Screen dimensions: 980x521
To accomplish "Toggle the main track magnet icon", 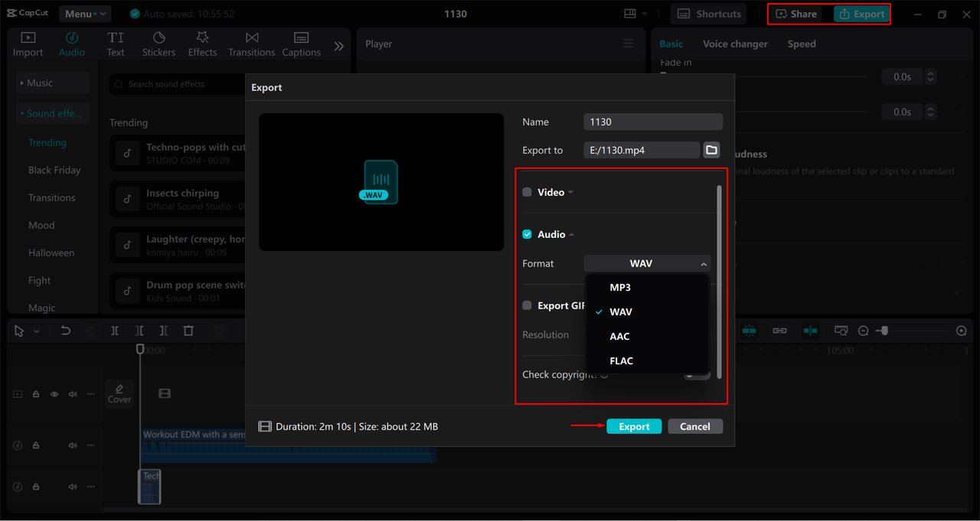I will pyautogui.click(x=749, y=331).
